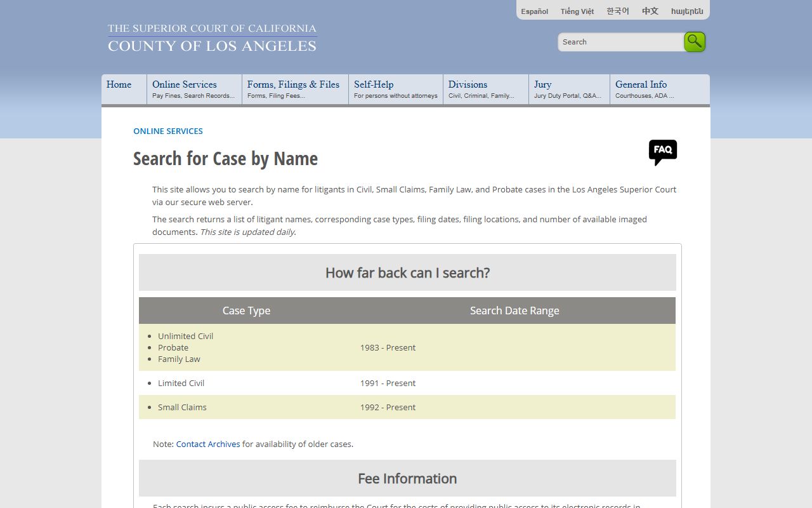Focus the site Search input field
Screen dimensions: 812x508
[621, 42]
